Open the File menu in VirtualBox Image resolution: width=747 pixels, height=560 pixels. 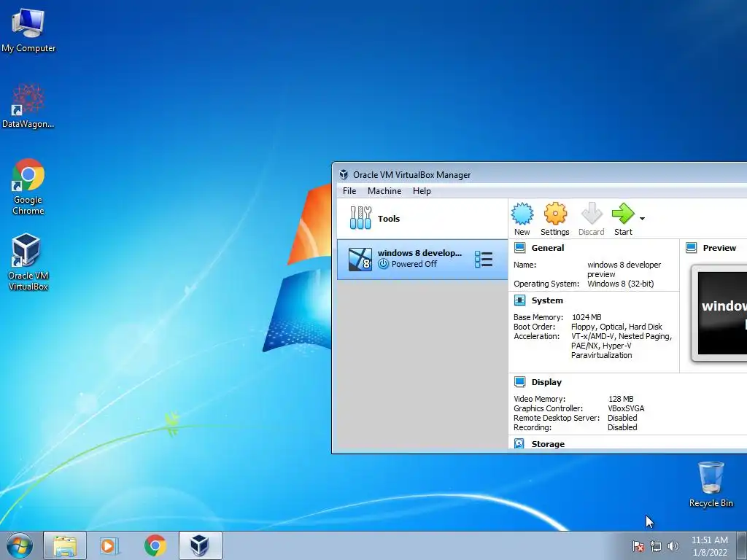pos(349,191)
